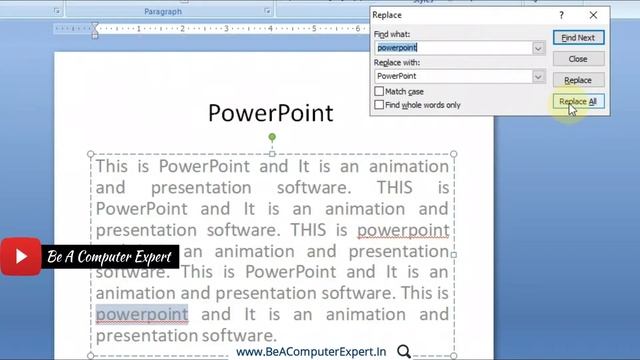
Task: Click the highlighted word powerpoint
Action: (142, 314)
